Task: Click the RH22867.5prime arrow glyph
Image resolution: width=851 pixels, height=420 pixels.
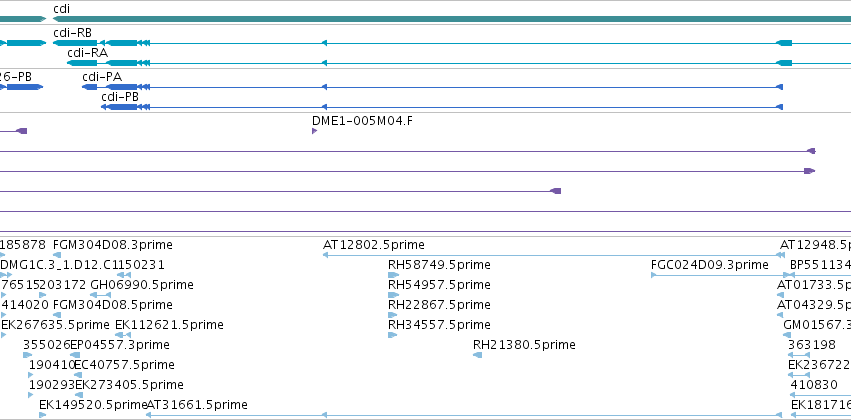Action: 393,315
